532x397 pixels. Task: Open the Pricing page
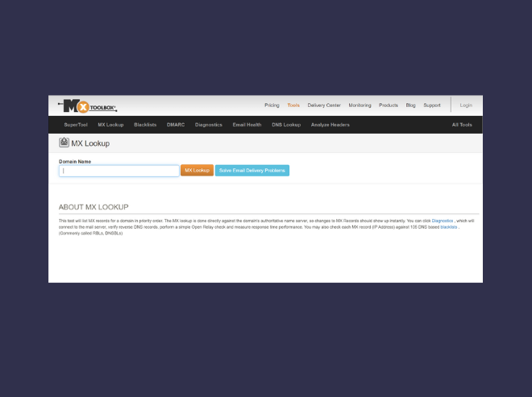(x=272, y=105)
